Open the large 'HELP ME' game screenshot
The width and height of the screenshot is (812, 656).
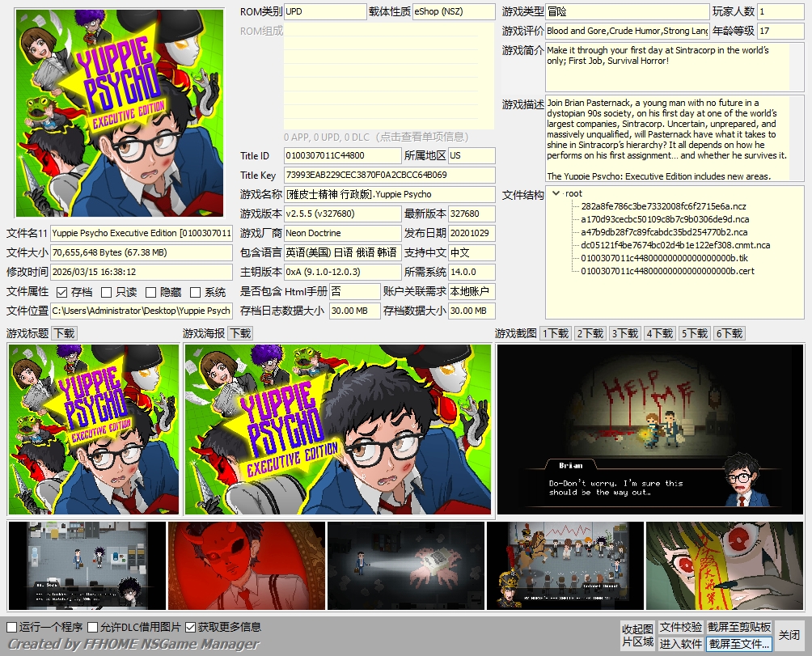(x=650, y=430)
